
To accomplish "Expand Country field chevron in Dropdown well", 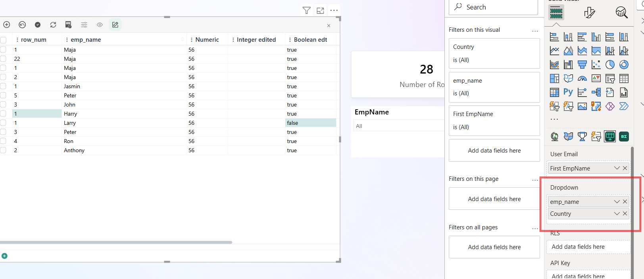I will [x=617, y=213].
